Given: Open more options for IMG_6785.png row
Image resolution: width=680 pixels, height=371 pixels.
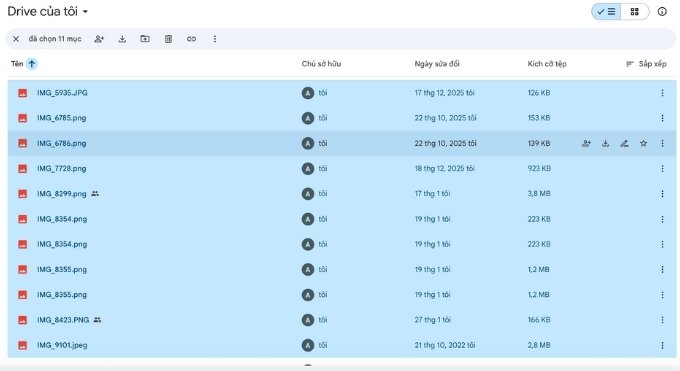Looking at the screenshot, I should 662,118.
